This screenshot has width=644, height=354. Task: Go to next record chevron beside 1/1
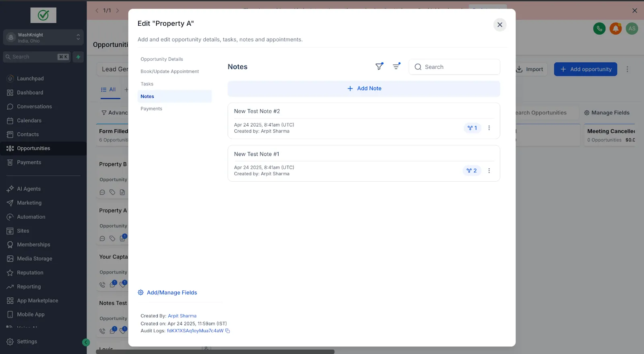pos(118,10)
